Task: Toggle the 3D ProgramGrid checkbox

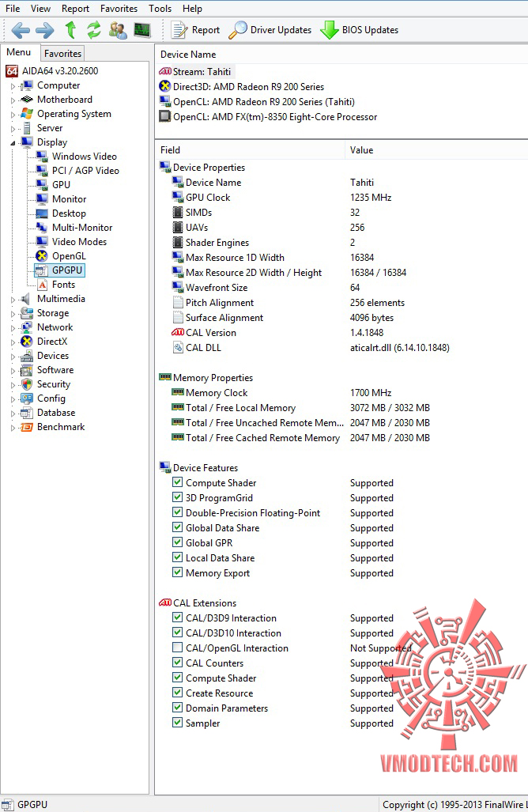Action: point(178,497)
